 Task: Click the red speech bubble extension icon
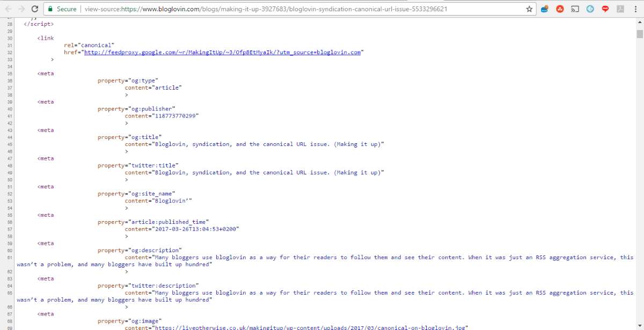[x=605, y=9]
